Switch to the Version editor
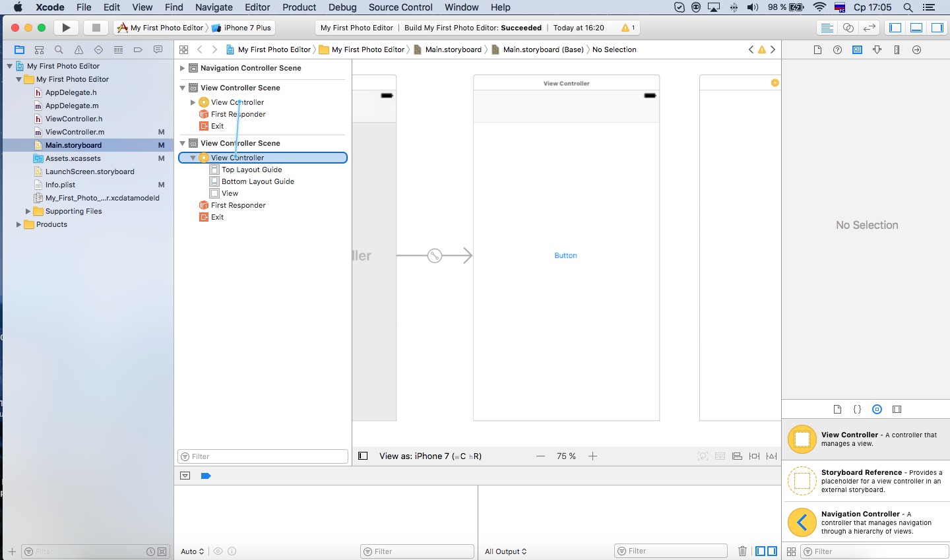Screen dimensions: 950x560 point(870,28)
